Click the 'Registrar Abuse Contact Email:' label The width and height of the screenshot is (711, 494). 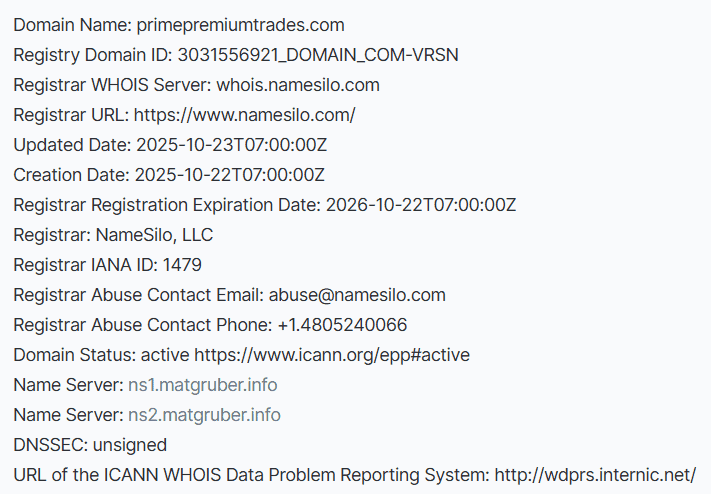tap(138, 295)
